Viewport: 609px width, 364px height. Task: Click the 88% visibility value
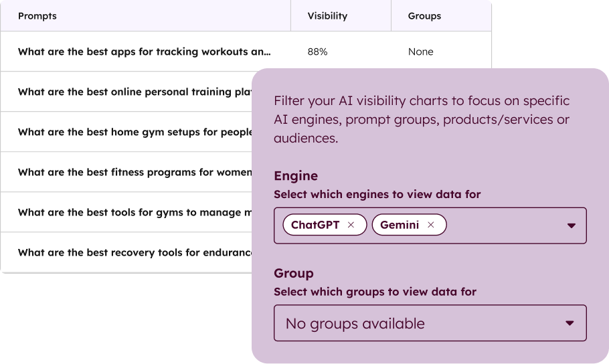317,52
